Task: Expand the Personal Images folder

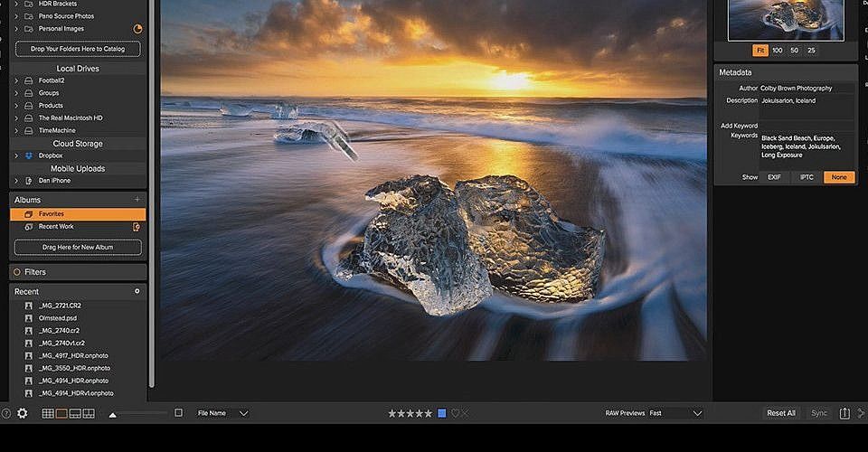Action: pyautogui.click(x=16, y=29)
